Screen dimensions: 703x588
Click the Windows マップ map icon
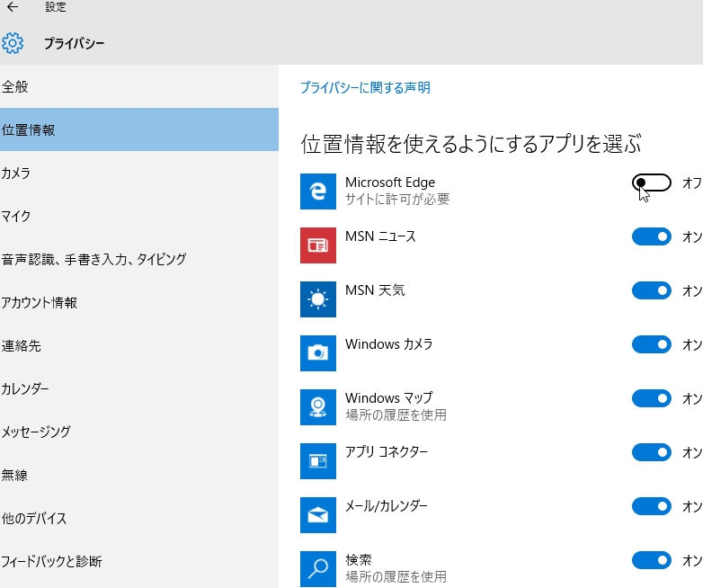318,406
